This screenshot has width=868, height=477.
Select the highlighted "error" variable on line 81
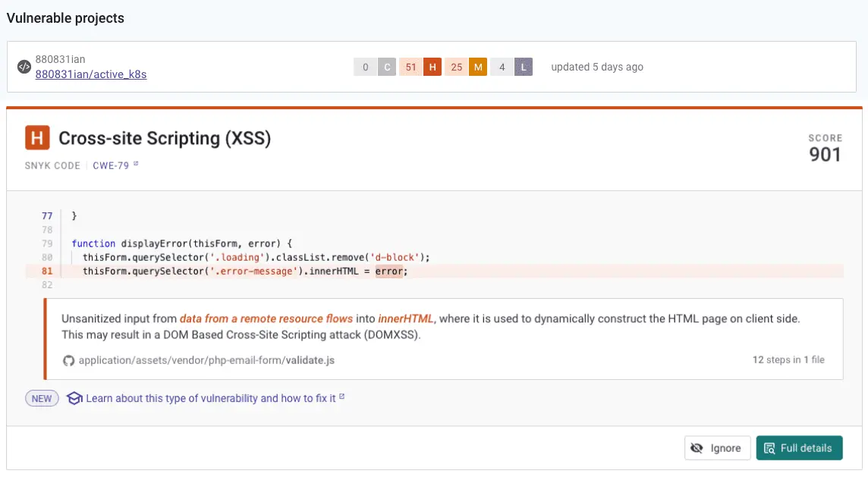pyautogui.click(x=388, y=271)
